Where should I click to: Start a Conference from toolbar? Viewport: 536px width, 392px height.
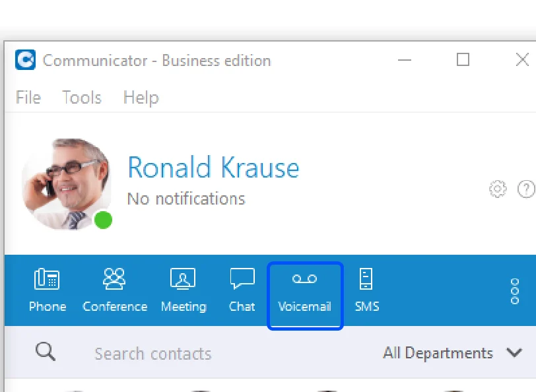pos(114,291)
